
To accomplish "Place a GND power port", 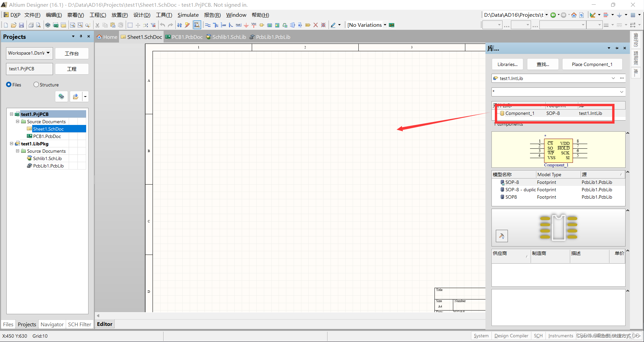I will (x=246, y=25).
